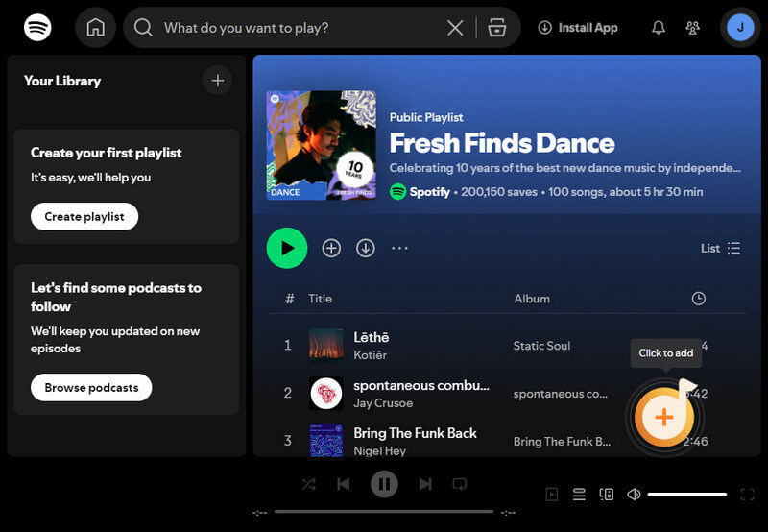Open artist Nigel Hey link

[x=379, y=450]
